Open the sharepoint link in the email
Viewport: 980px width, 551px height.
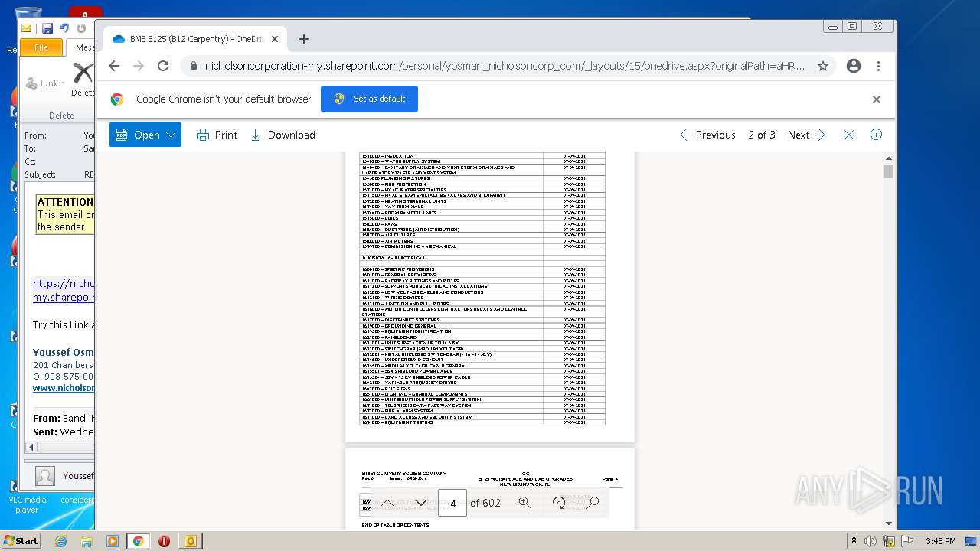64,290
